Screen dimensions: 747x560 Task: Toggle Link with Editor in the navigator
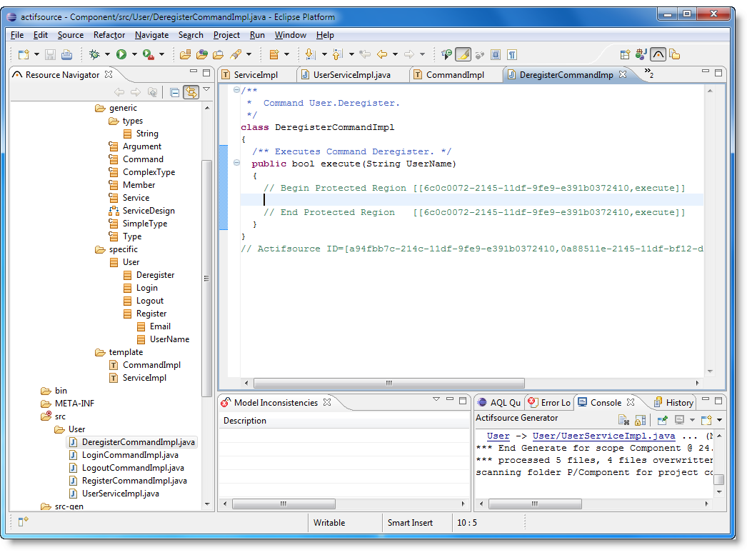click(x=190, y=92)
